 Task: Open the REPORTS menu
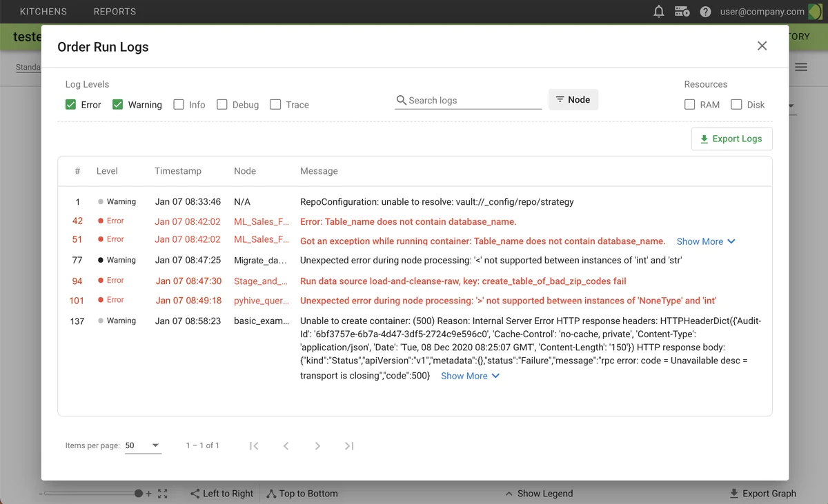(115, 12)
